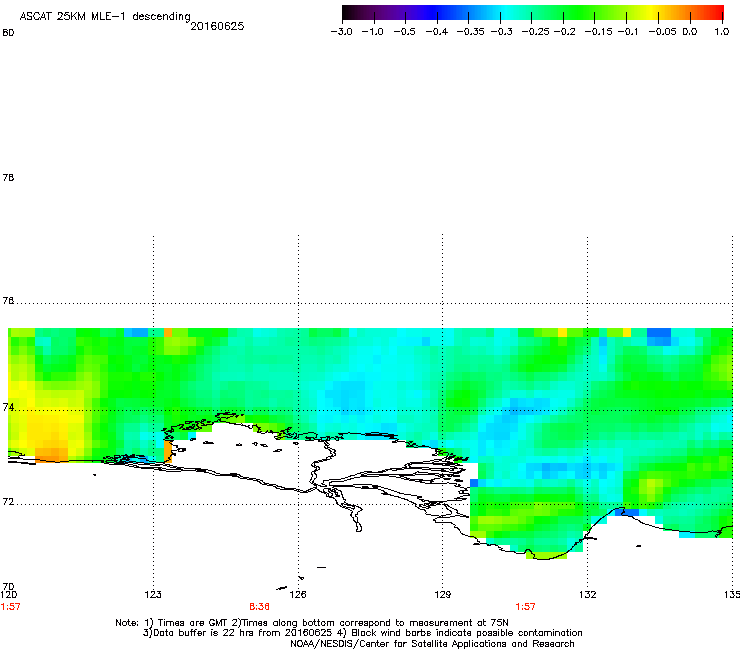Click the red 8:38 time label
This screenshot has width=740, height=650.
260,607
